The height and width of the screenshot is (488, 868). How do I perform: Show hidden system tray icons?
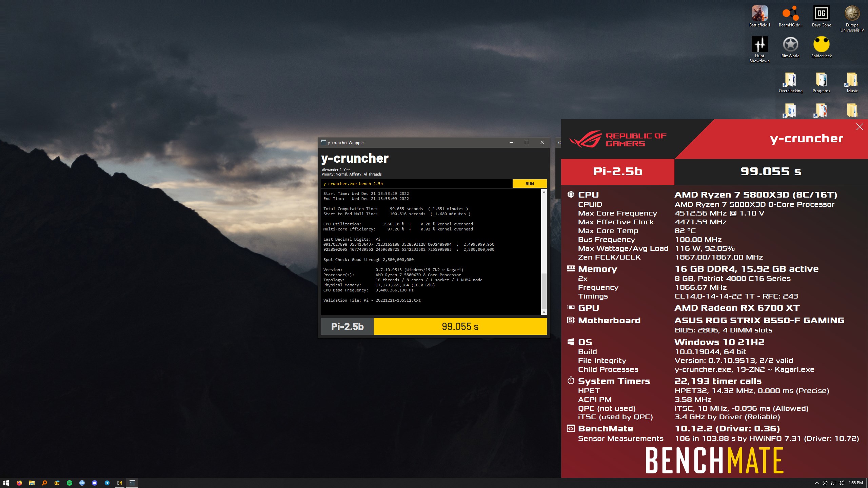click(817, 483)
